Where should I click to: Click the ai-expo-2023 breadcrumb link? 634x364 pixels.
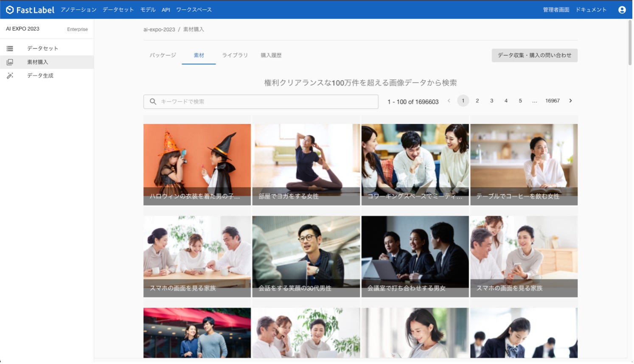point(160,30)
